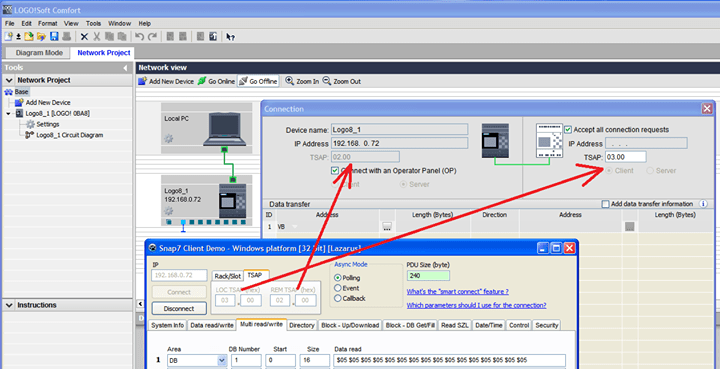Open the File menu
This screenshot has height=369, width=720.
[x=10, y=23]
